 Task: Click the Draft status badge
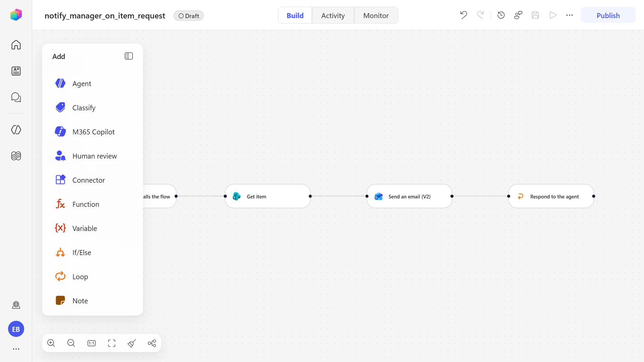click(x=189, y=16)
